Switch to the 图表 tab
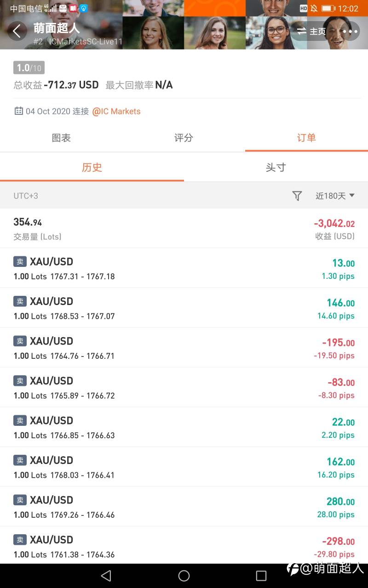 pyautogui.click(x=61, y=138)
